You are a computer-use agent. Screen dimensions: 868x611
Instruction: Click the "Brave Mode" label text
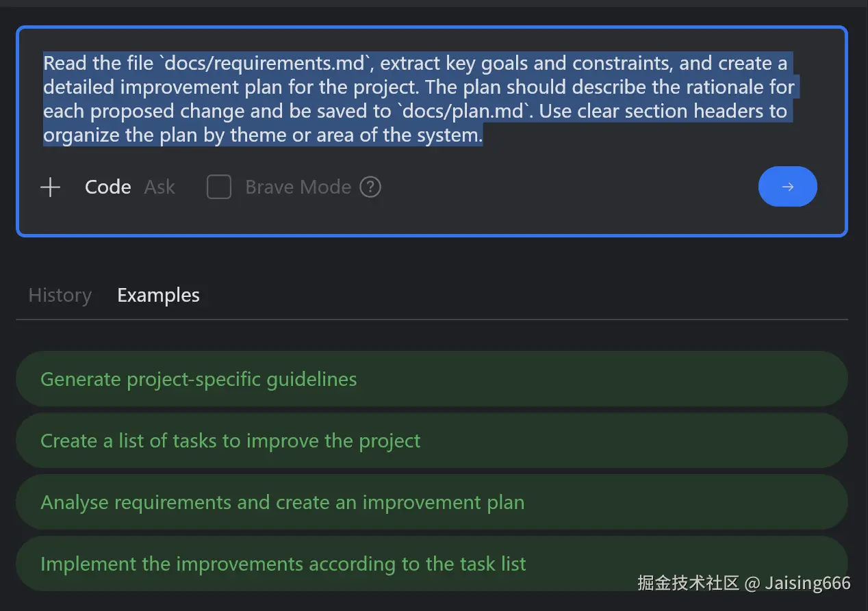298,187
